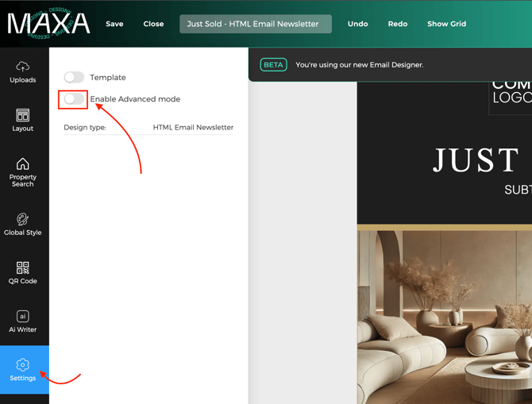Click Show Grid option
The height and width of the screenshot is (404, 532).
tap(446, 24)
